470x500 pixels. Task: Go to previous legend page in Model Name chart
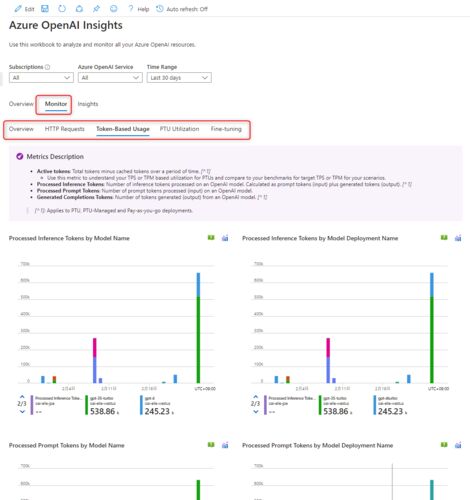pyautogui.click(x=22, y=397)
